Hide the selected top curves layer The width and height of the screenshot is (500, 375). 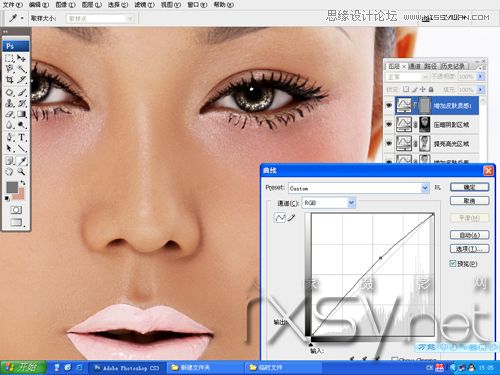(389, 105)
